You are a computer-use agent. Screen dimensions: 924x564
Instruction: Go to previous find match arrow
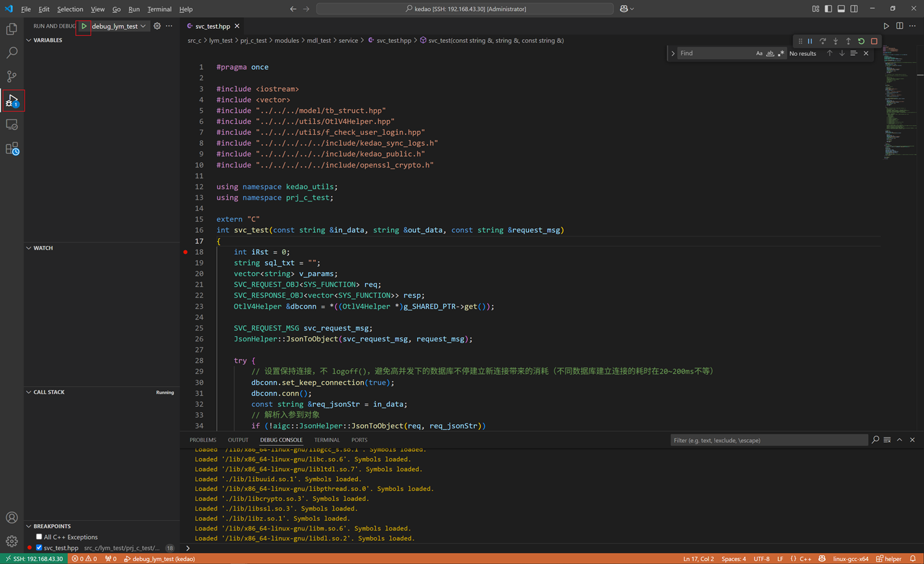click(x=830, y=53)
